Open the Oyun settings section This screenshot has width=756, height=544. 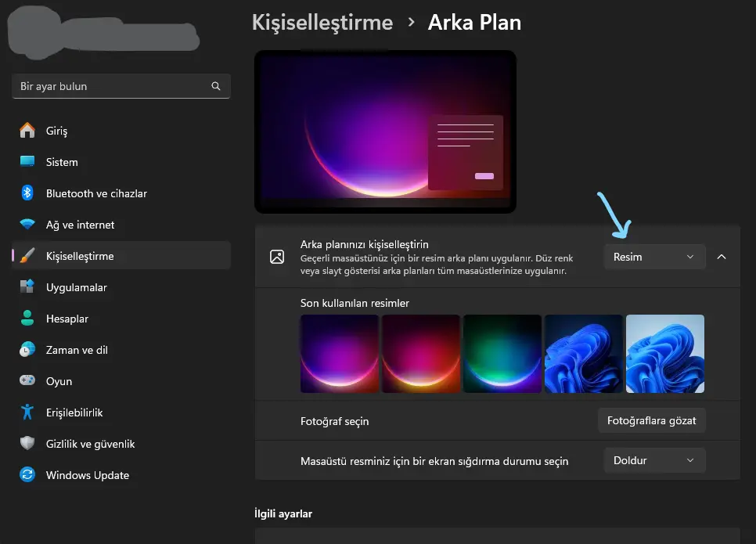click(121, 381)
